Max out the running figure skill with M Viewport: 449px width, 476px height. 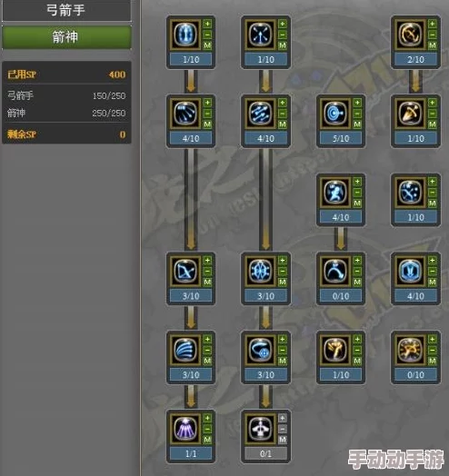[357, 203]
